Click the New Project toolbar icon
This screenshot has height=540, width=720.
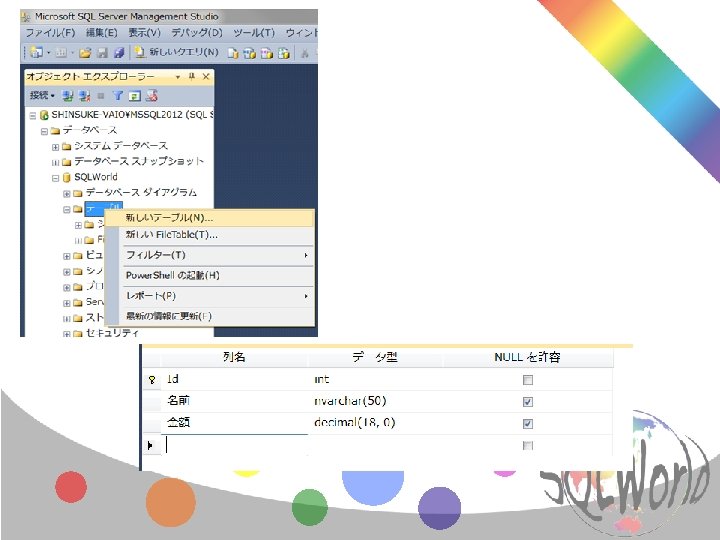36,53
